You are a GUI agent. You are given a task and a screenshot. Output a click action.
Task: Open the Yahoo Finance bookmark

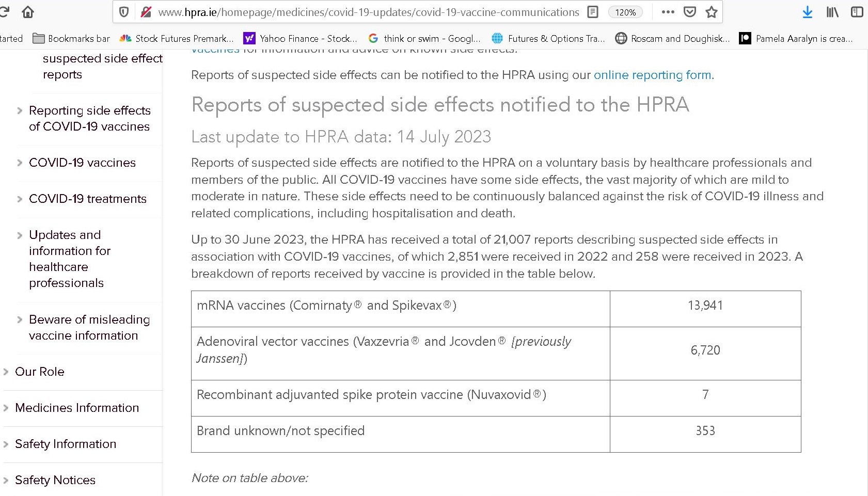(301, 38)
